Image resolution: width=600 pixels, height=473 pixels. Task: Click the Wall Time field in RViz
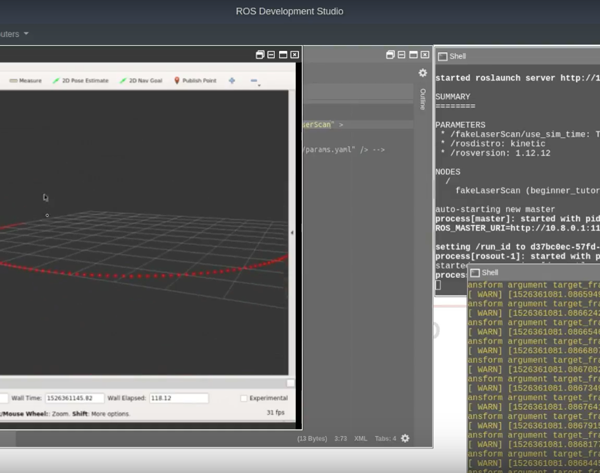75,398
